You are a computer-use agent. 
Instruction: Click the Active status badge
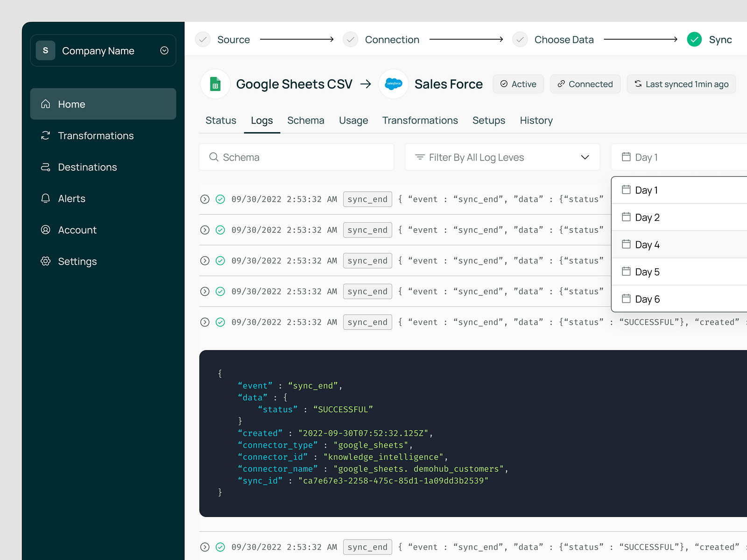(518, 84)
